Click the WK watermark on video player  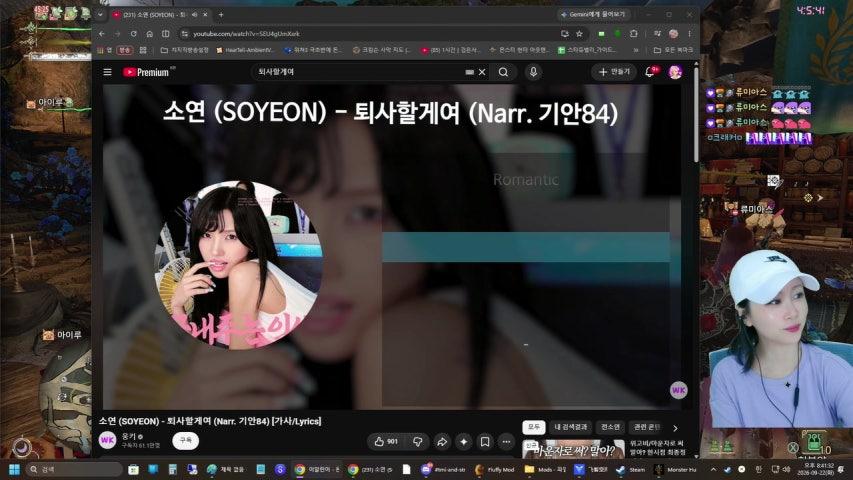(678, 390)
